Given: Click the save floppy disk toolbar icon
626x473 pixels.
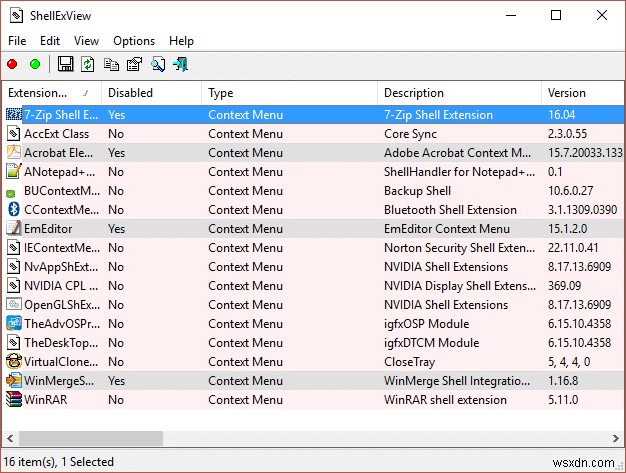Looking at the screenshot, I should click(x=66, y=64).
